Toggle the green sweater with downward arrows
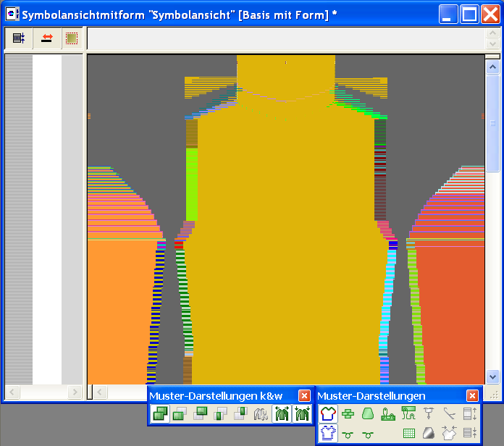The width and height of the screenshot is (504, 446). 302,414
